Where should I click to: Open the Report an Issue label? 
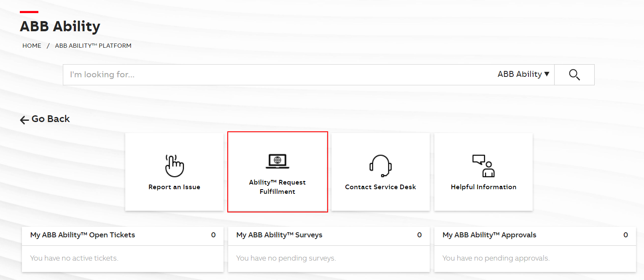pyautogui.click(x=174, y=187)
